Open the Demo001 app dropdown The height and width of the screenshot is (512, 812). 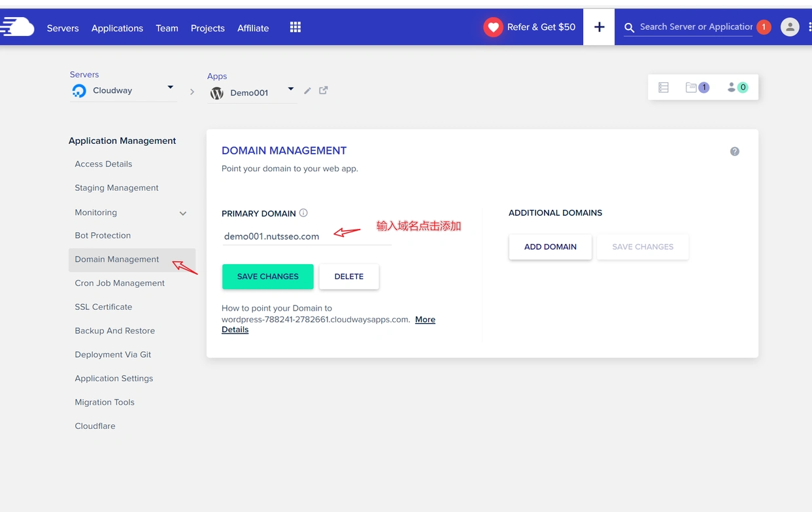pos(291,90)
